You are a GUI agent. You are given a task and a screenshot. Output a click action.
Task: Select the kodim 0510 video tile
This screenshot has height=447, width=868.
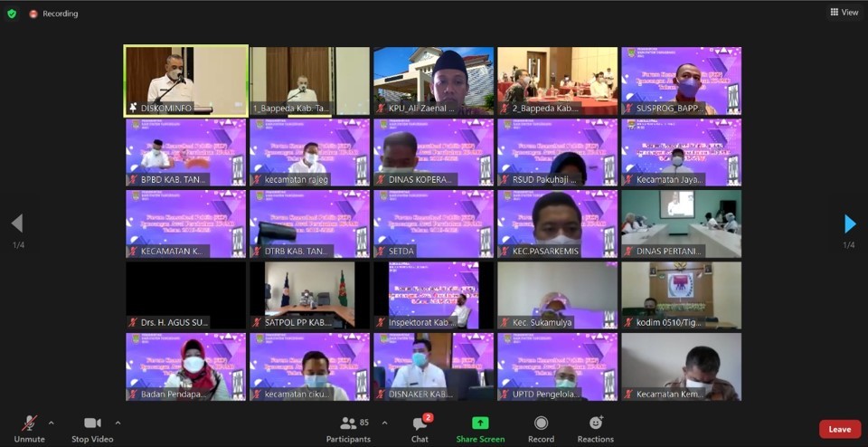(x=681, y=295)
